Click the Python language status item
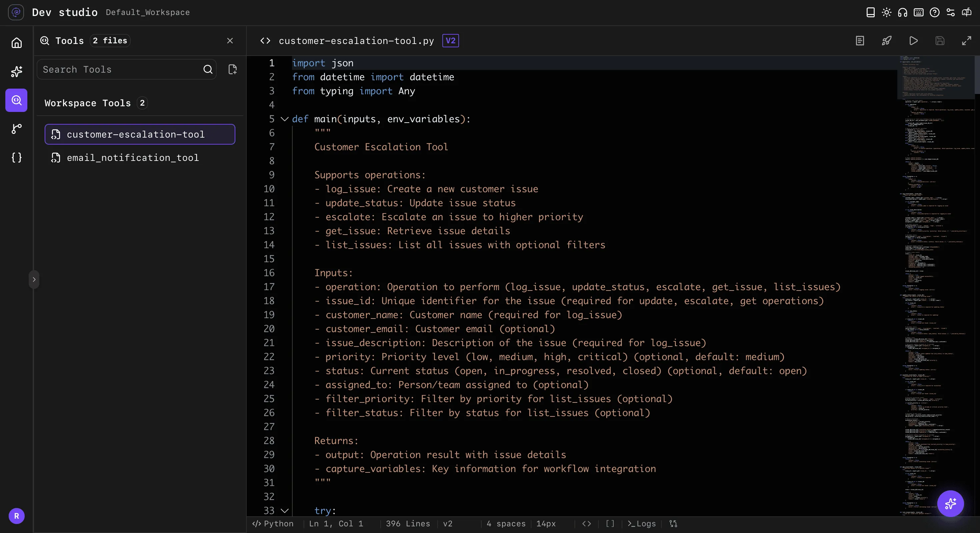Viewport: 980px width, 533px height. (x=273, y=524)
